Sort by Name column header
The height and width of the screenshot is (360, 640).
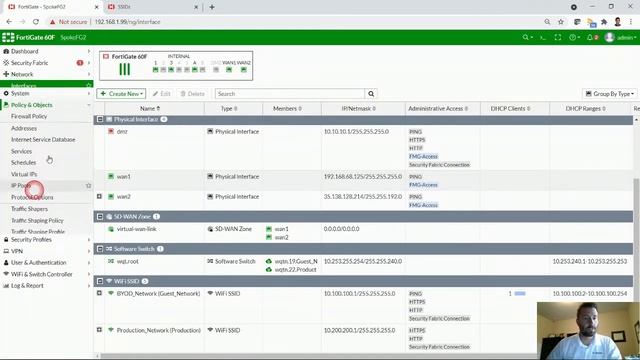[150, 109]
